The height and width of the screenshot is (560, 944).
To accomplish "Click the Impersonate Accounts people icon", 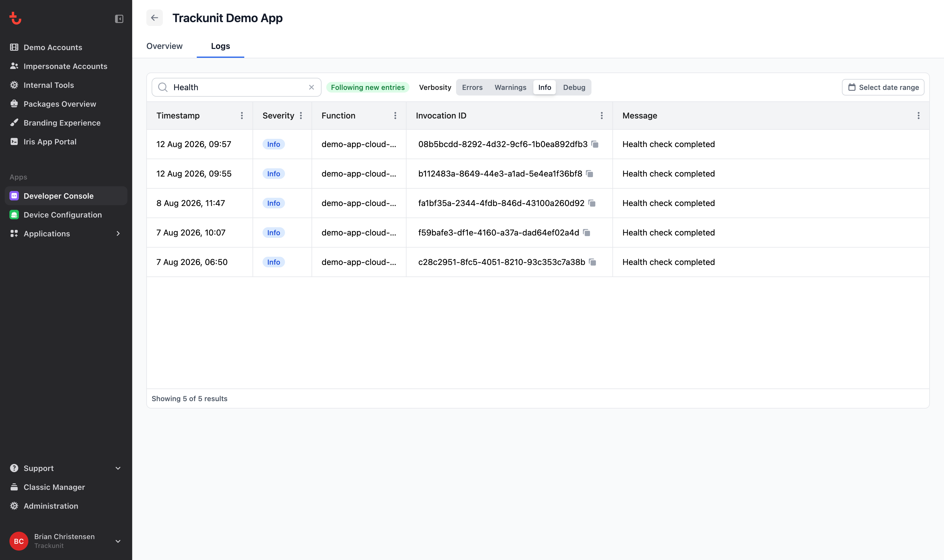I will pos(14,66).
